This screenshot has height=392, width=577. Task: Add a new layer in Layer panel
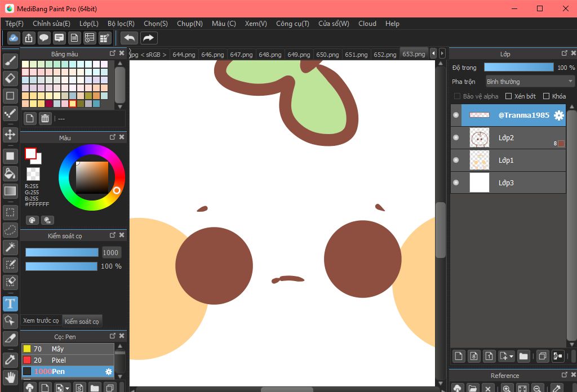(459, 356)
